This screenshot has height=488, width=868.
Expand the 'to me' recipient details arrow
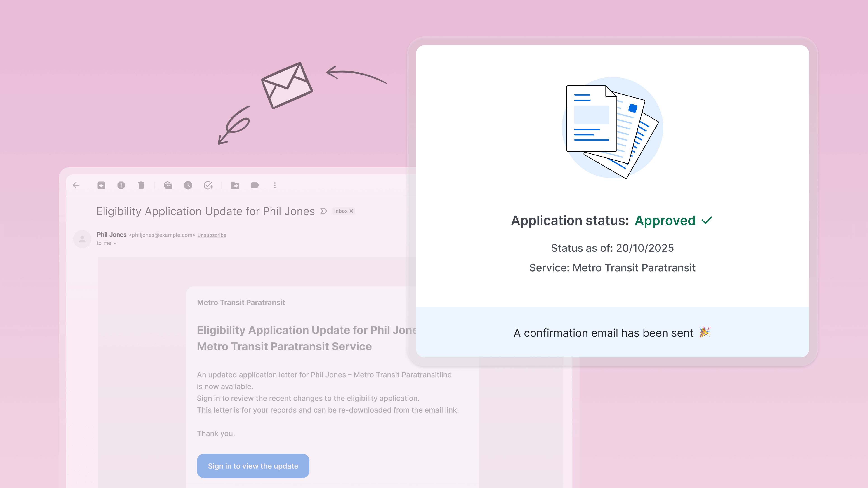(x=115, y=244)
